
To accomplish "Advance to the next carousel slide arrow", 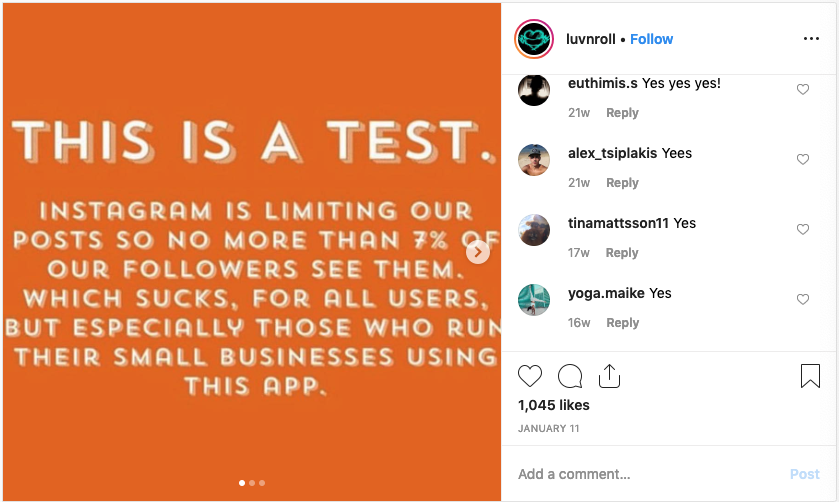I will coord(477,252).
